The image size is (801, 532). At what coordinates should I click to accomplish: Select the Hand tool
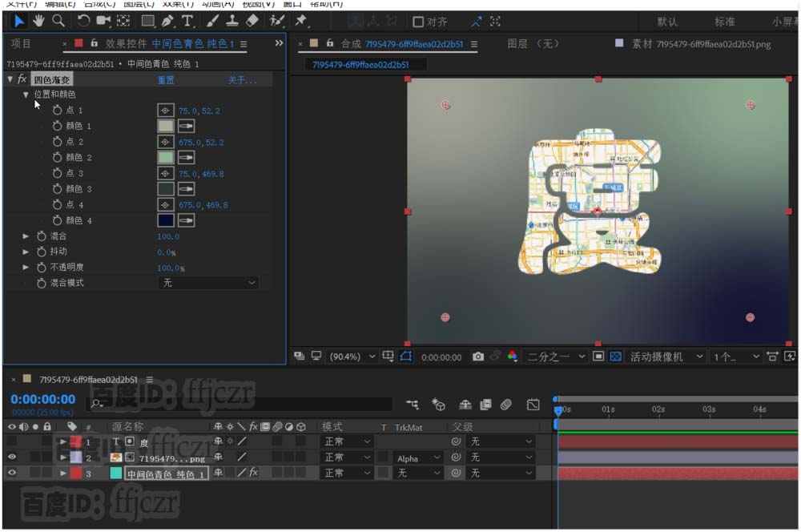click(38, 22)
